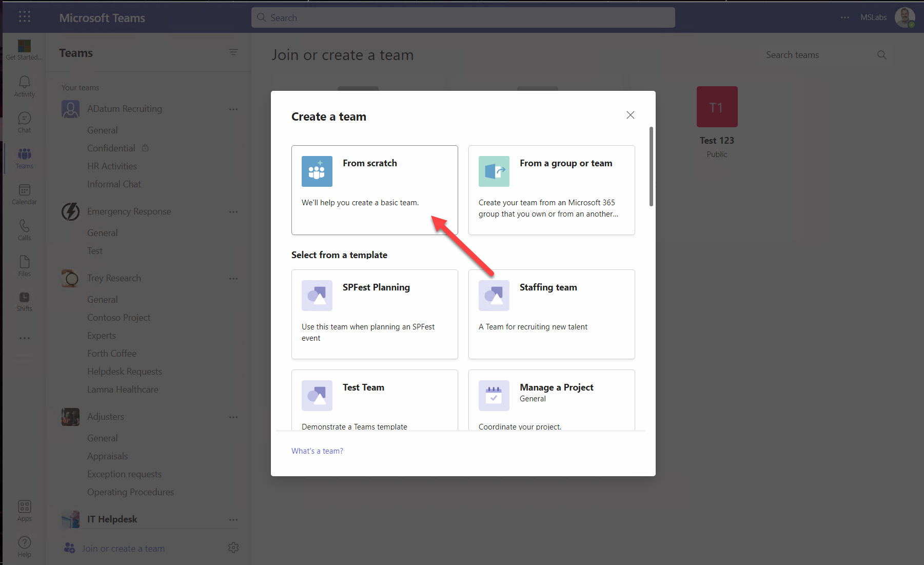
Task: Click the Test Team template icon
Action: point(317,396)
